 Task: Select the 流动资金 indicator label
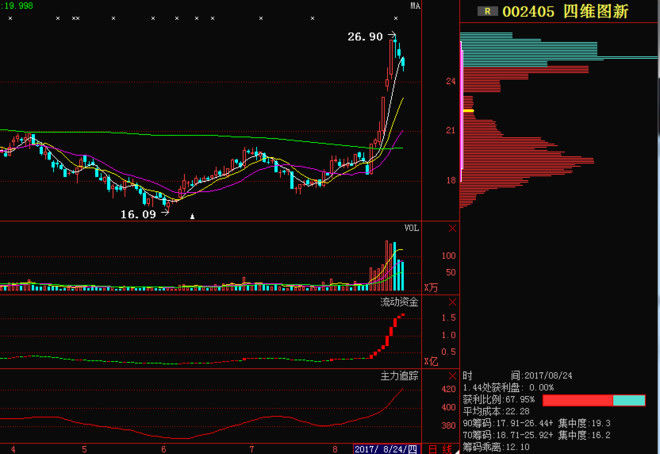click(399, 301)
